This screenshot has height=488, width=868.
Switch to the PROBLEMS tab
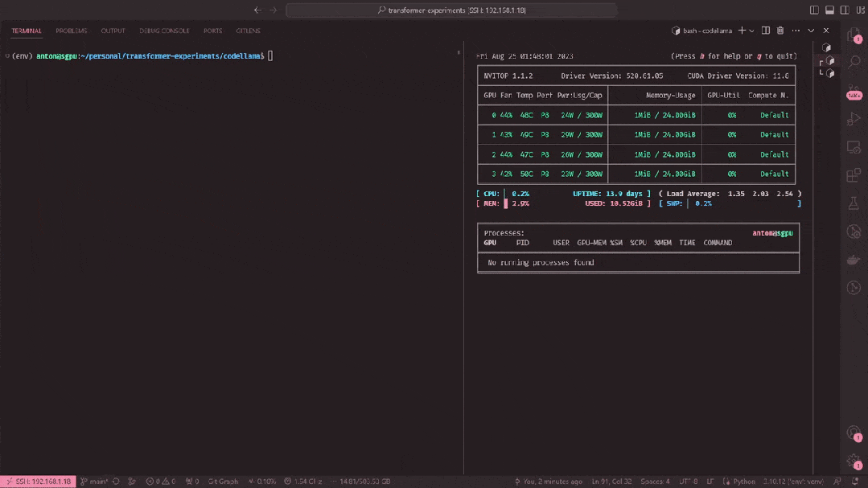71,31
